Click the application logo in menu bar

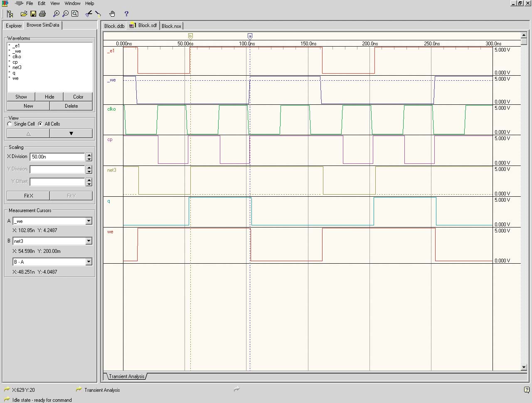point(5,3)
